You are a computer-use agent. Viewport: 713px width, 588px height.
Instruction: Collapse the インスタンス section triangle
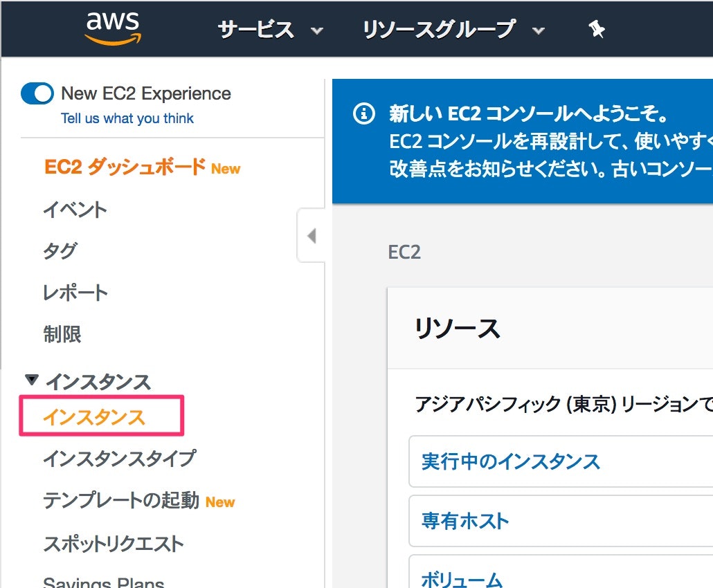coord(31,379)
